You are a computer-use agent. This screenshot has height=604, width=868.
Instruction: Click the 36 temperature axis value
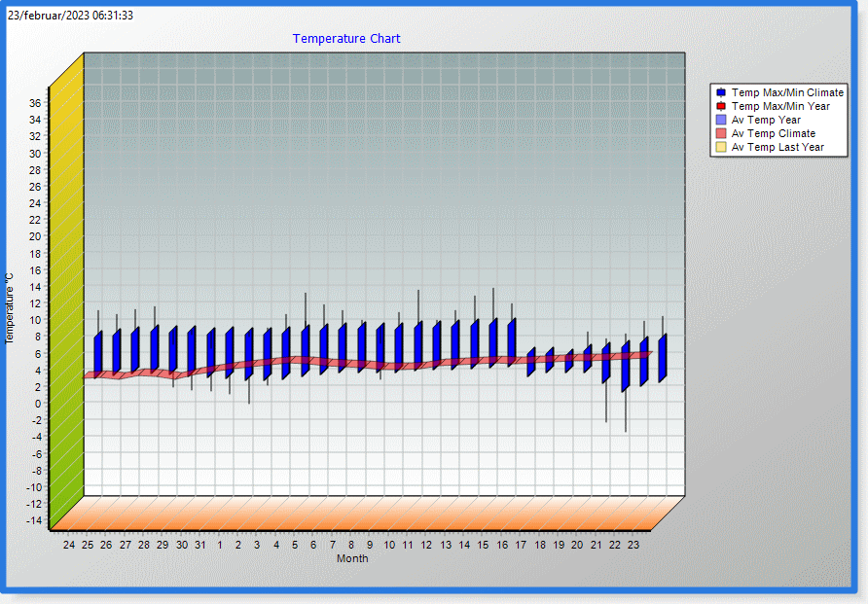coord(35,103)
